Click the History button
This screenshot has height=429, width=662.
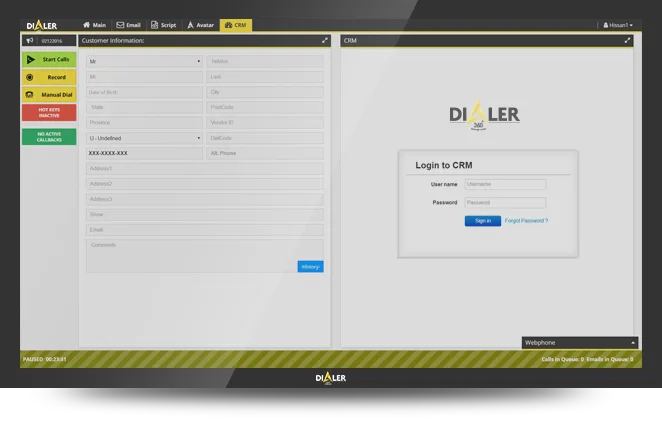click(x=310, y=267)
